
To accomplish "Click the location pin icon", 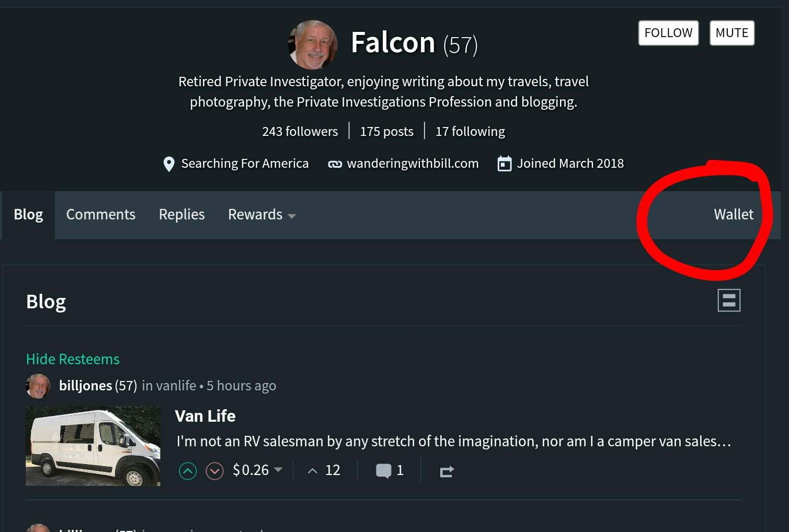I will 169,164.
